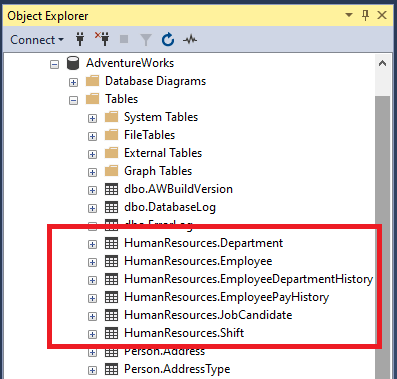Screen dimensions: 397x379
Task: Click the HumanResources.EmployeePayHistory table icon
Action: coord(111,297)
